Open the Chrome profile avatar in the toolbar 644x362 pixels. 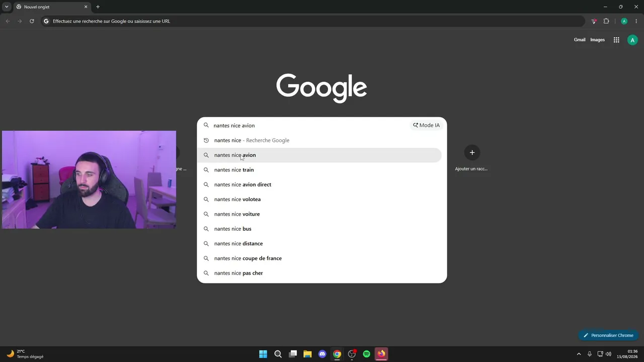coord(624,21)
